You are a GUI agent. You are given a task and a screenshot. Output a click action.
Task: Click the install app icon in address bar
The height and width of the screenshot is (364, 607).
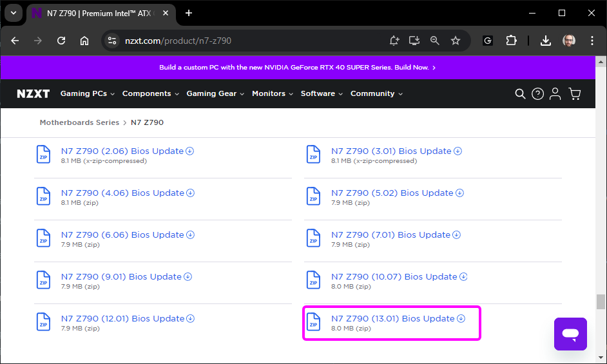coord(414,41)
